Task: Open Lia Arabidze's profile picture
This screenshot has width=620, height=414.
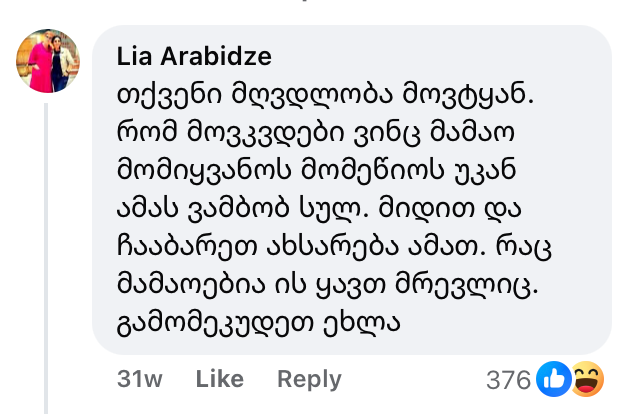Action: coord(47,61)
